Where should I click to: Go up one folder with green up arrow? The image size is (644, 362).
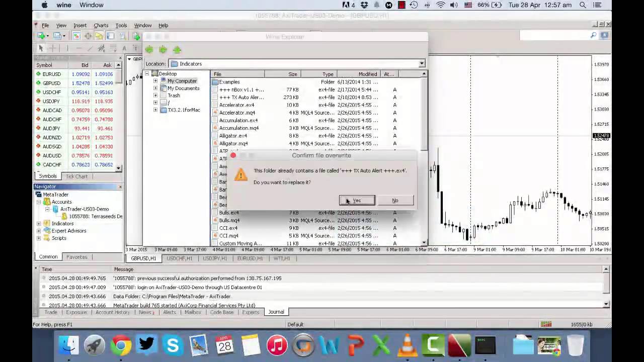[177, 49]
